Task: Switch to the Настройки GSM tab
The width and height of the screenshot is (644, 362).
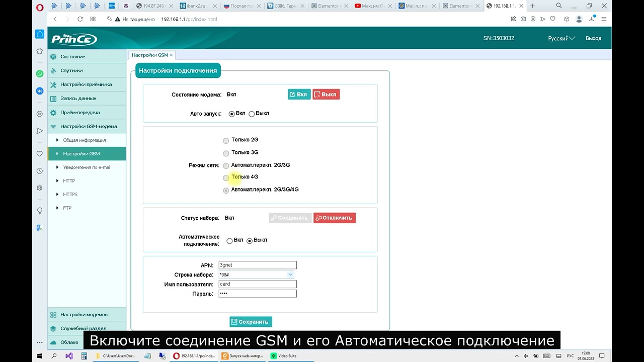Action: point(150,55)
